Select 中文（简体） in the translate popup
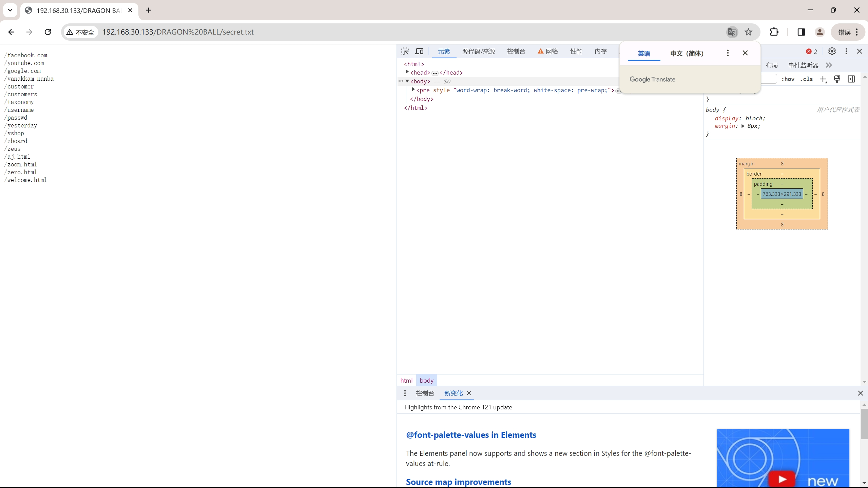Viewport: 868px width, 488px height. (687, 54)
